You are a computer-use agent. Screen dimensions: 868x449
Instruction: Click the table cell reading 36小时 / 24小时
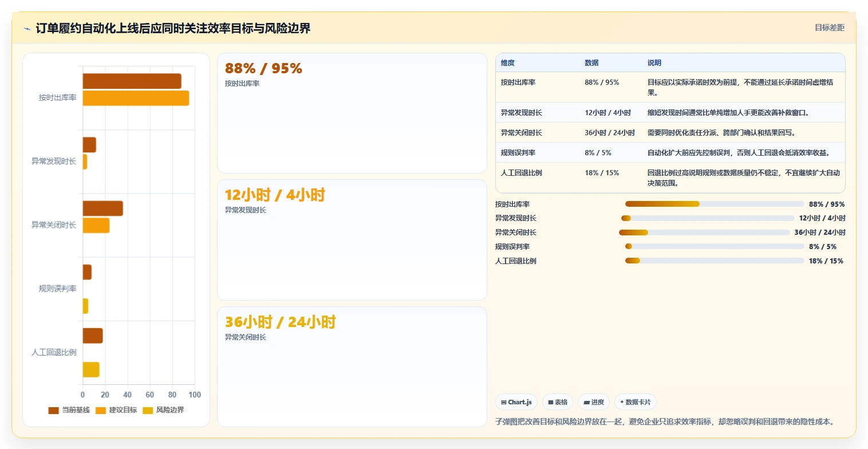coord(610,133)
